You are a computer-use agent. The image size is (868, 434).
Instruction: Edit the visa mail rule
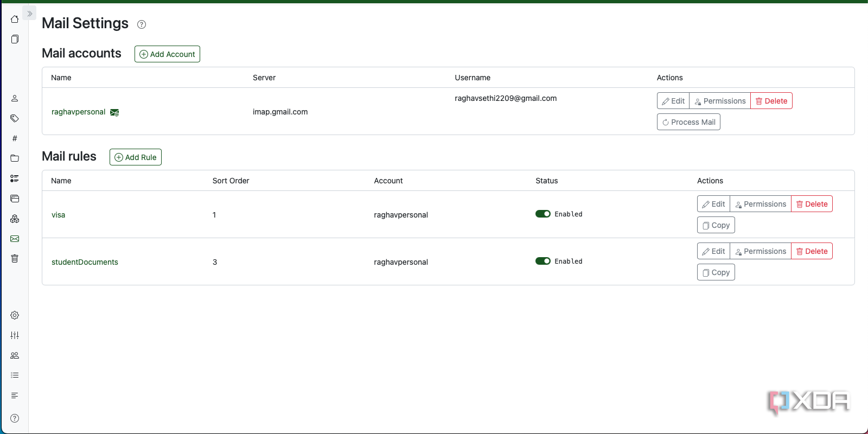click(x=713, y=204)
